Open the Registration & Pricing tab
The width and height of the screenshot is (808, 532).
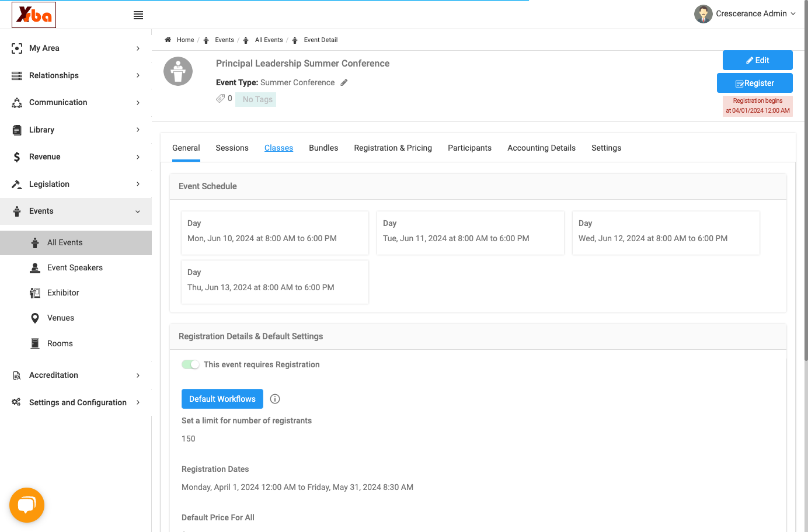393,148
